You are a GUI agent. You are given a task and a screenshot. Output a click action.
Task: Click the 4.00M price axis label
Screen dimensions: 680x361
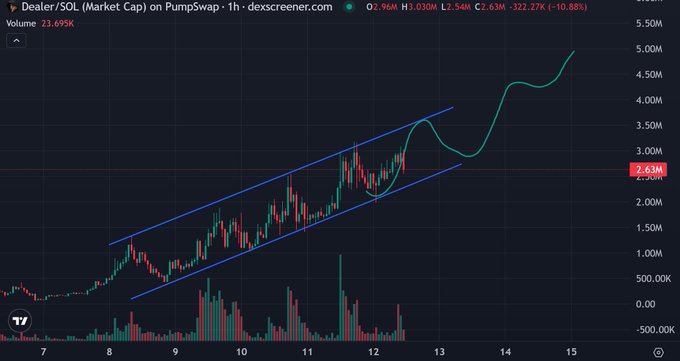649,100
